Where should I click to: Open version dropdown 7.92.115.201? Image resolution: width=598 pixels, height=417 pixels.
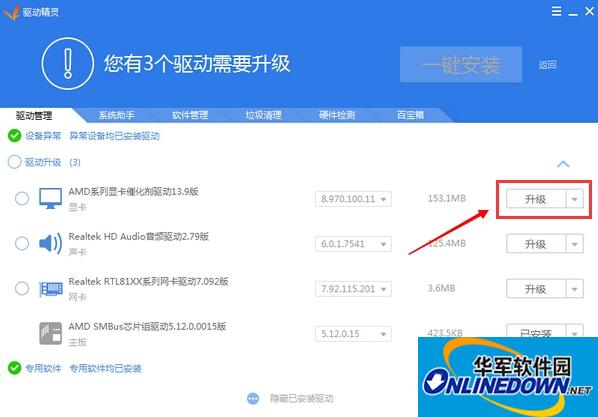[353, 289]
